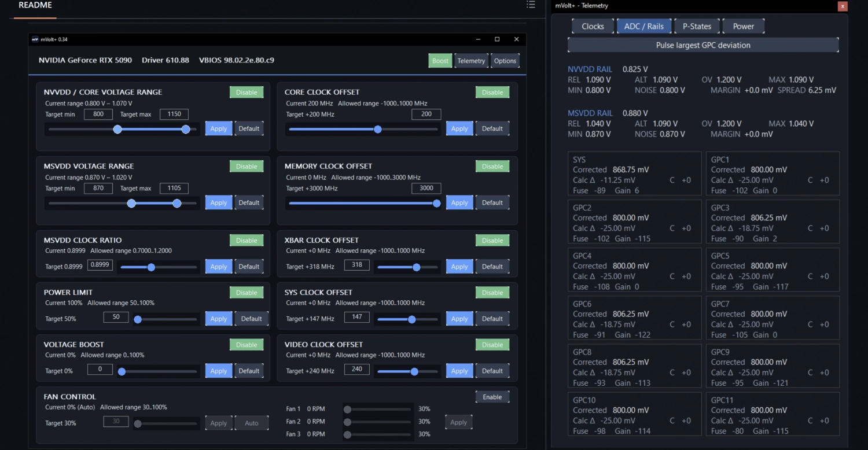The width and height of the screenshot is (868, 450).
Task: Disable Memory Clock Offset
Action: point(492,167)
